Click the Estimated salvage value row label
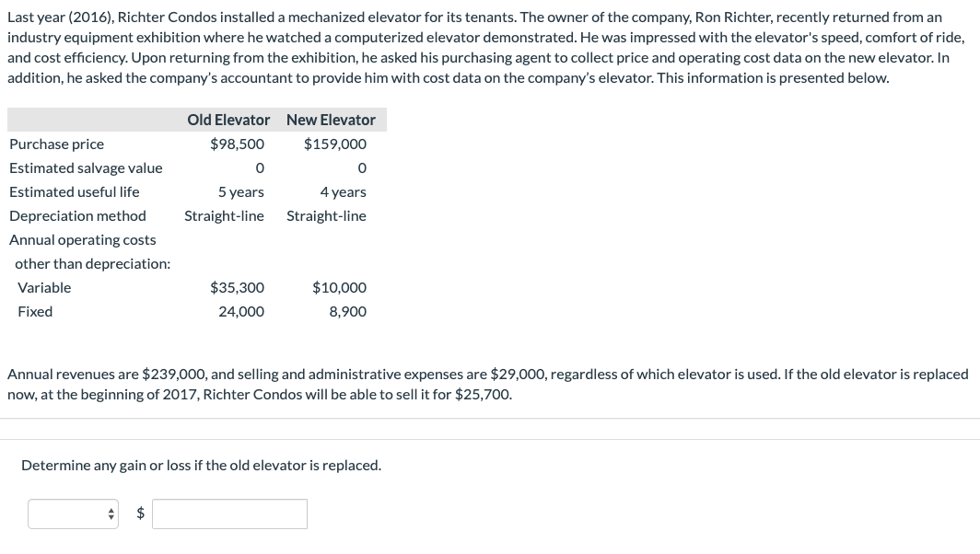Image resolution: width=980 pixels, height=554 pixels. [x=86, y=167]
